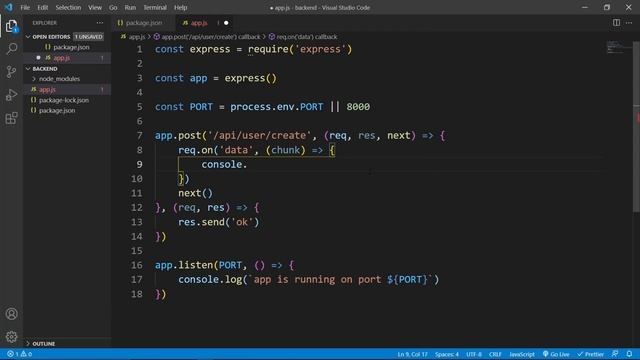
Task: Open the View menu
Action: pyautogui.click(x=95, y=7)
